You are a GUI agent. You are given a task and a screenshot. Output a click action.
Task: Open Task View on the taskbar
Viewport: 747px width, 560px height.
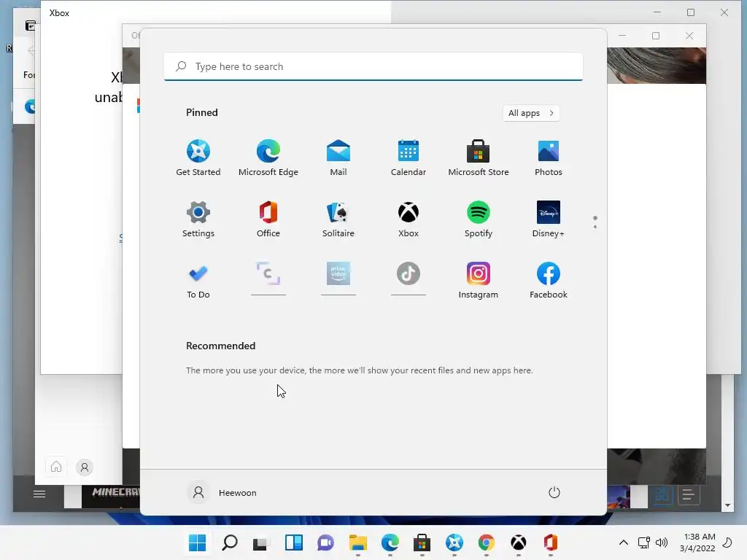[261, 542]
